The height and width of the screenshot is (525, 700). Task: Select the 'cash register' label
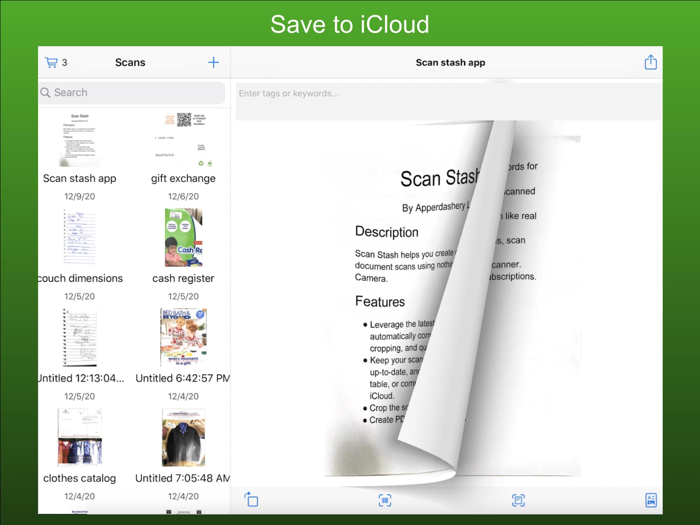pos(183,278)
